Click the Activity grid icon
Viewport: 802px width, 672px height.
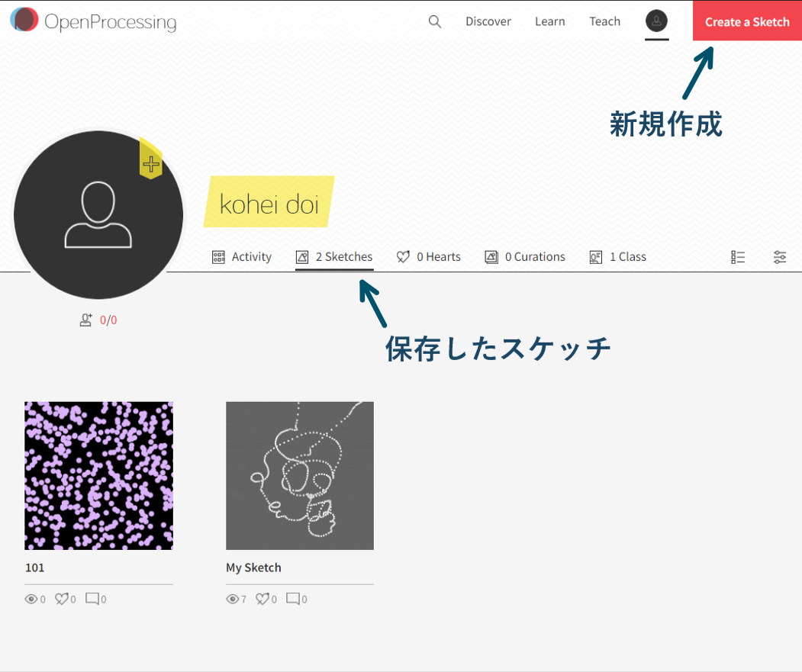click(x=218, y=257)
